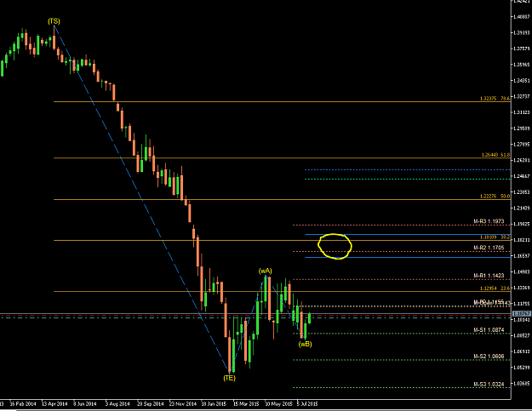The height and width of the screenshot is (411, 532).
Task: Click the 1.32375 78.6 Fibonacci label
Action: click(x=495, y=99)
